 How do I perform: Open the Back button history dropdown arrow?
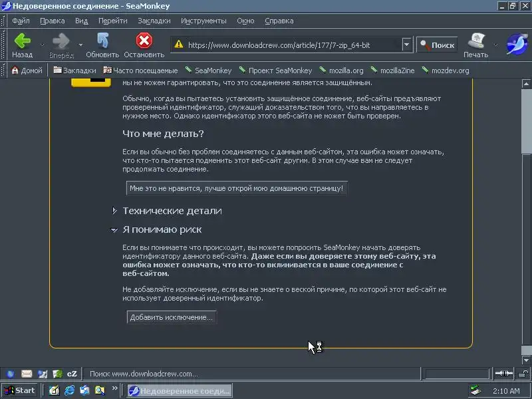tap(42, 45)
